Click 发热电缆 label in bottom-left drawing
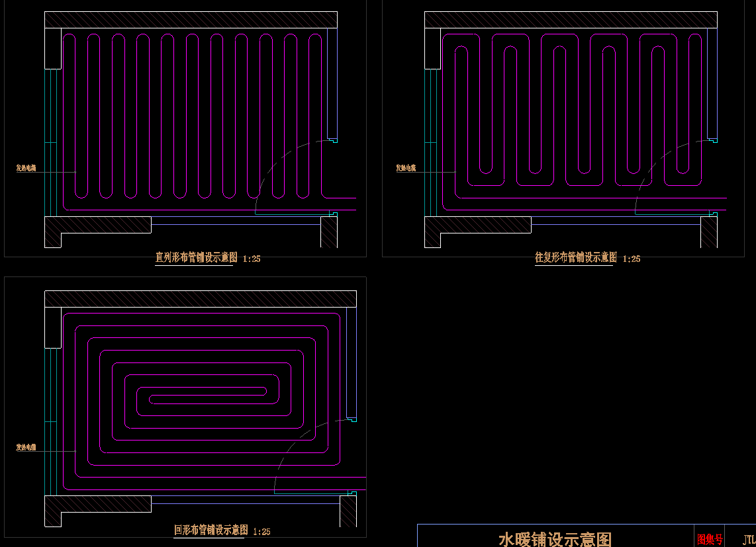Viewport: 756px width, 547px height. (x=26, y=448)
